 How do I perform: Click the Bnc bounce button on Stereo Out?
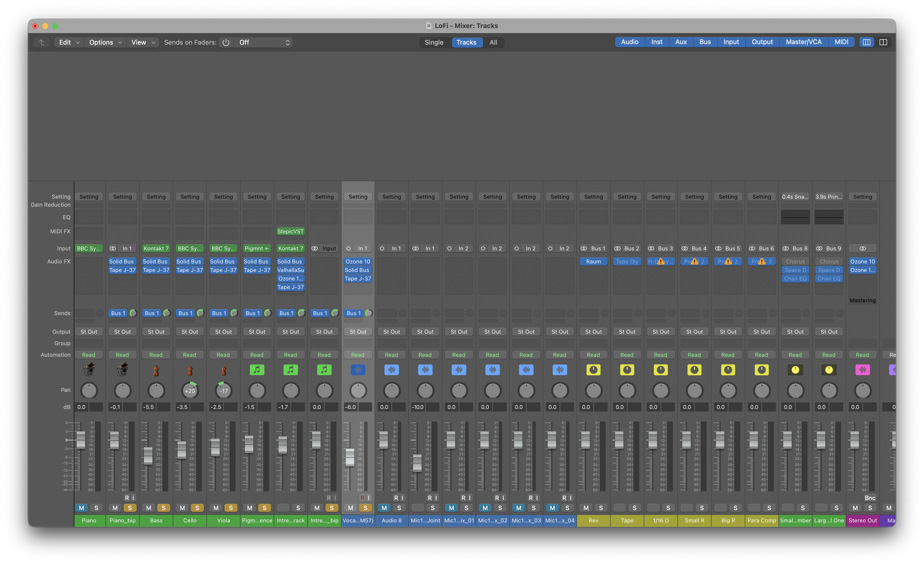click(870, 498)
